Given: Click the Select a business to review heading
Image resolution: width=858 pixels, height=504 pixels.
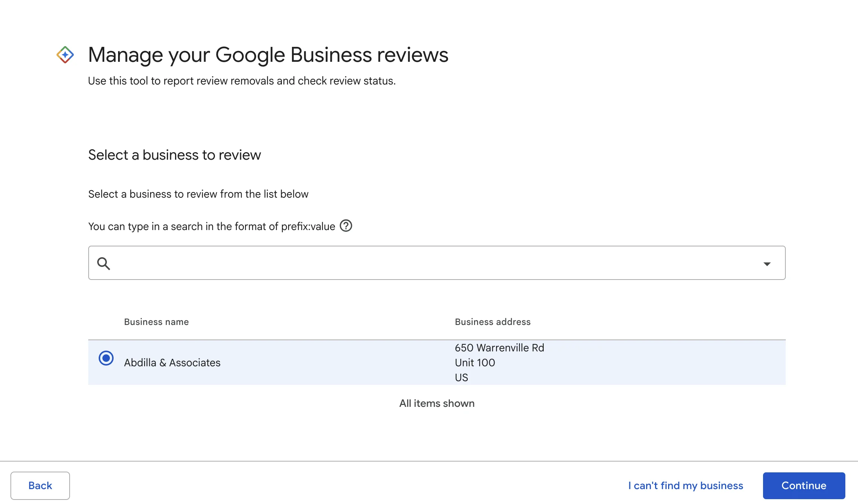Looking at the screenshot, I should (174, 155).
